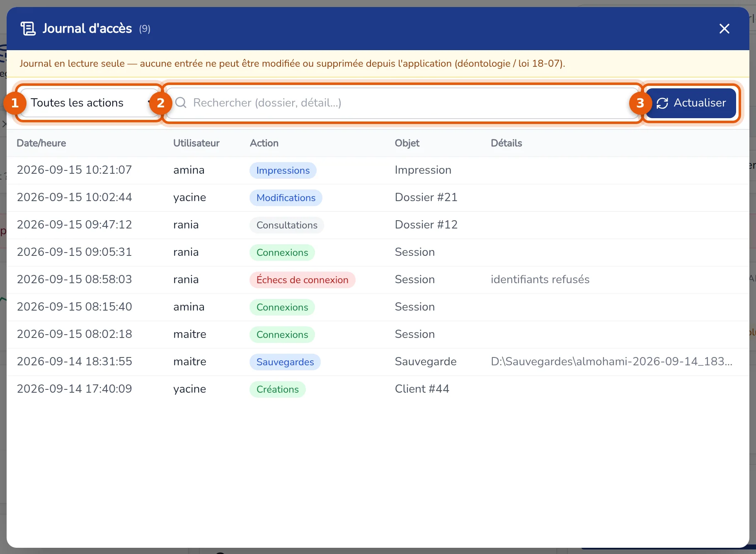
Task: Click timestamp 2026-09-14 18:31:55
Action: (x=74, y=362)
